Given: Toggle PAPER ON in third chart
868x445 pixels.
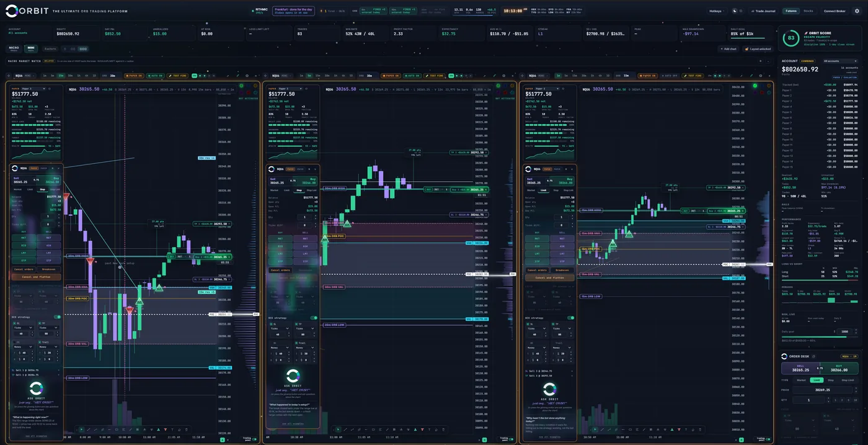Looking at the screenshot, I should (648, 76).
